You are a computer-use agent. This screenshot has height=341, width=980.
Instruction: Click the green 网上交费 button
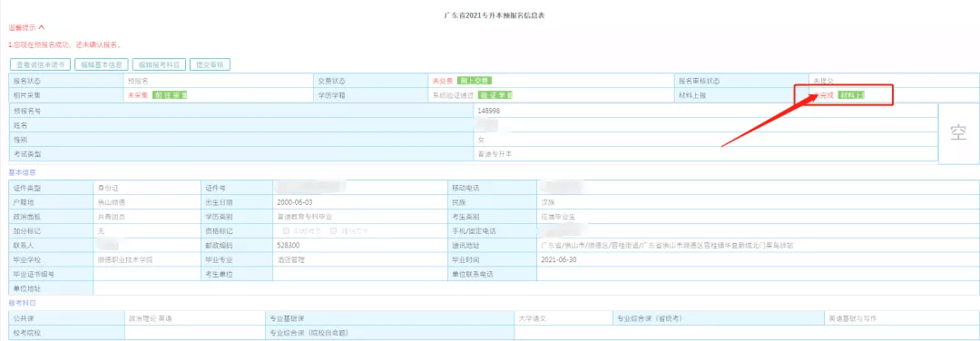(x=475, y=81)
